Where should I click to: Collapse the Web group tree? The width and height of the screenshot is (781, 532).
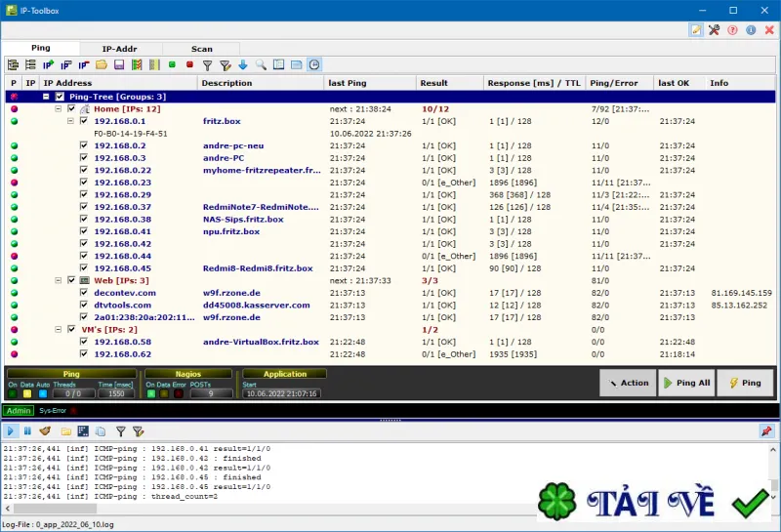click(x=59, y=280)
